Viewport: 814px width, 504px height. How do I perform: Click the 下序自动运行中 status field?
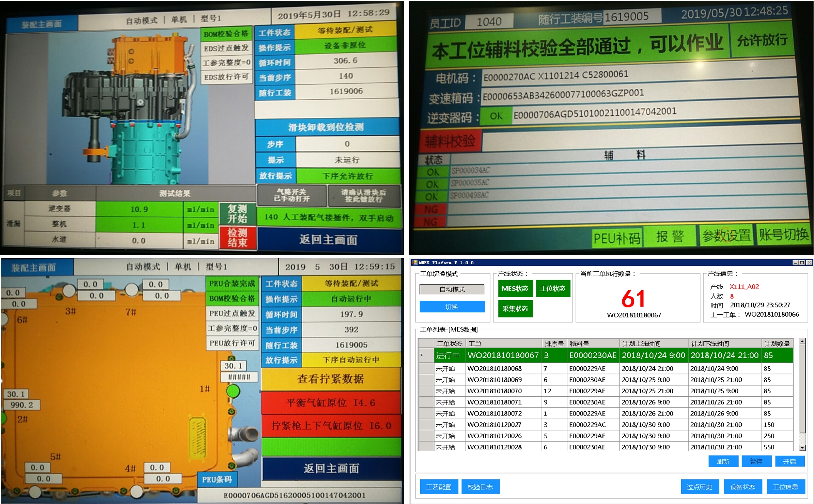(351, 360)
